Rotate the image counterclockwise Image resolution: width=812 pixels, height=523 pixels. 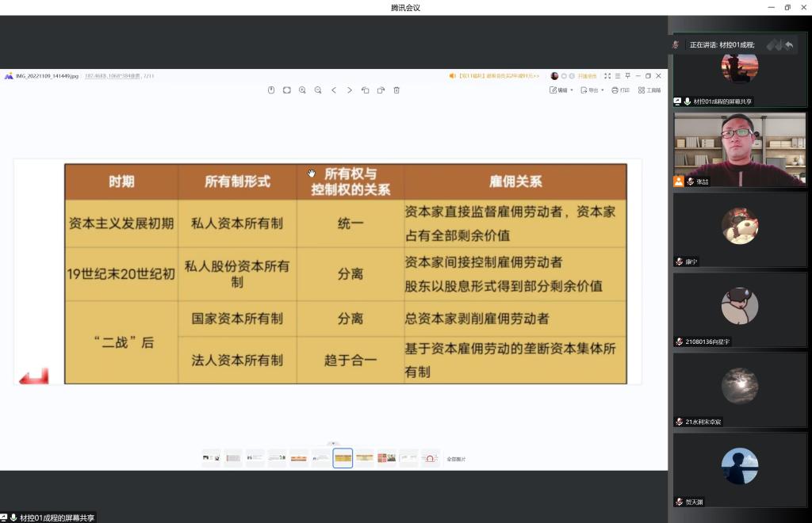tap(366, 90)
